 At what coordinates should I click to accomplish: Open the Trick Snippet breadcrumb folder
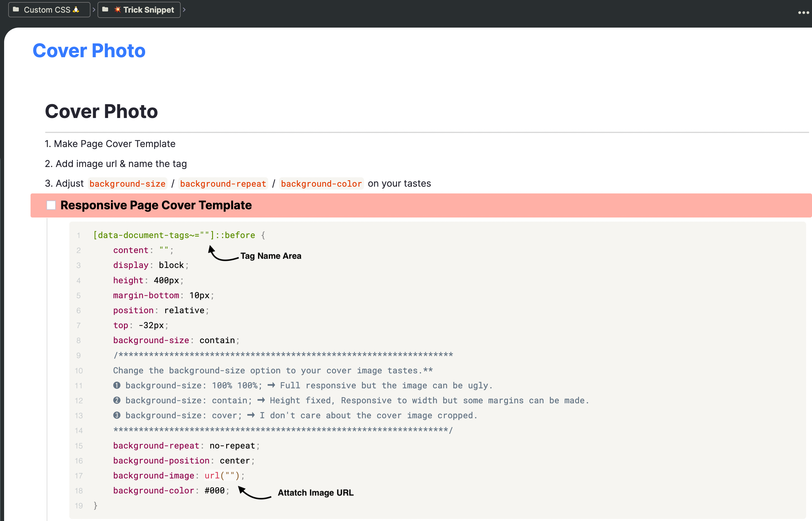tap(148, 10)
